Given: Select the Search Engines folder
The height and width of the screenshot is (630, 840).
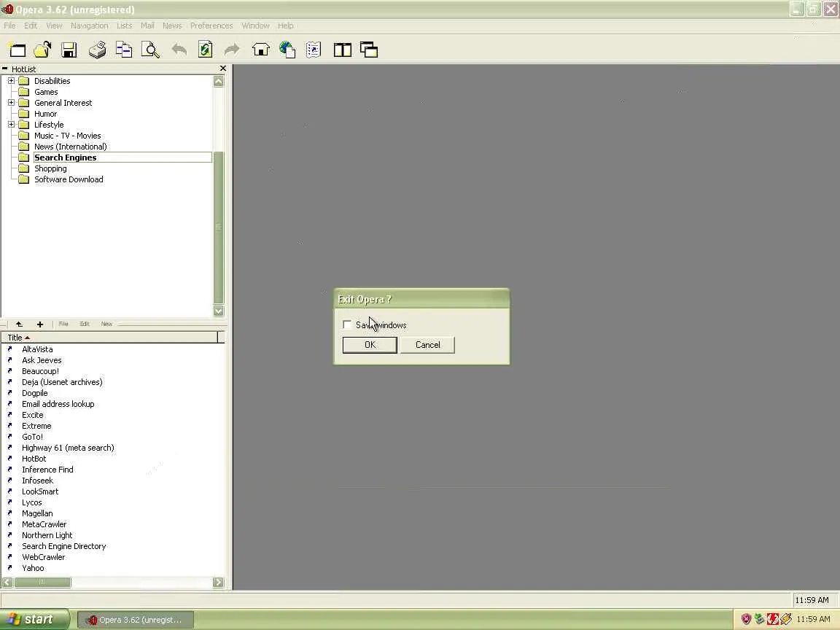Looking at the screenshot, I should pyautogui.click(x=66, y=157).
